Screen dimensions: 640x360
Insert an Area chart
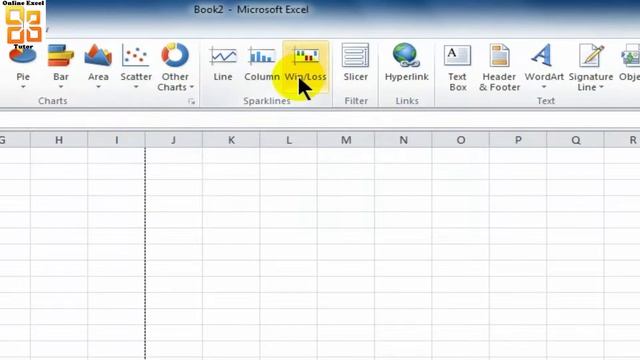click(x=98, y=67)
